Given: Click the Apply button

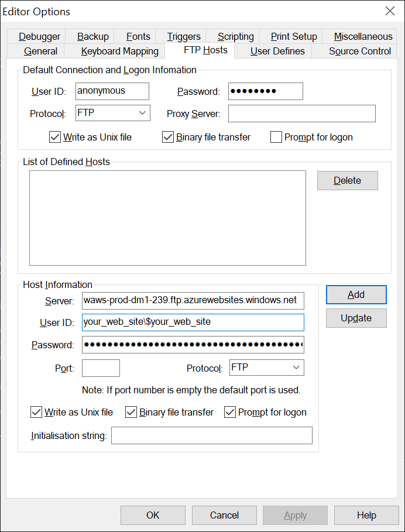Looking at the screenshot, I should click(x=295, y=515).
